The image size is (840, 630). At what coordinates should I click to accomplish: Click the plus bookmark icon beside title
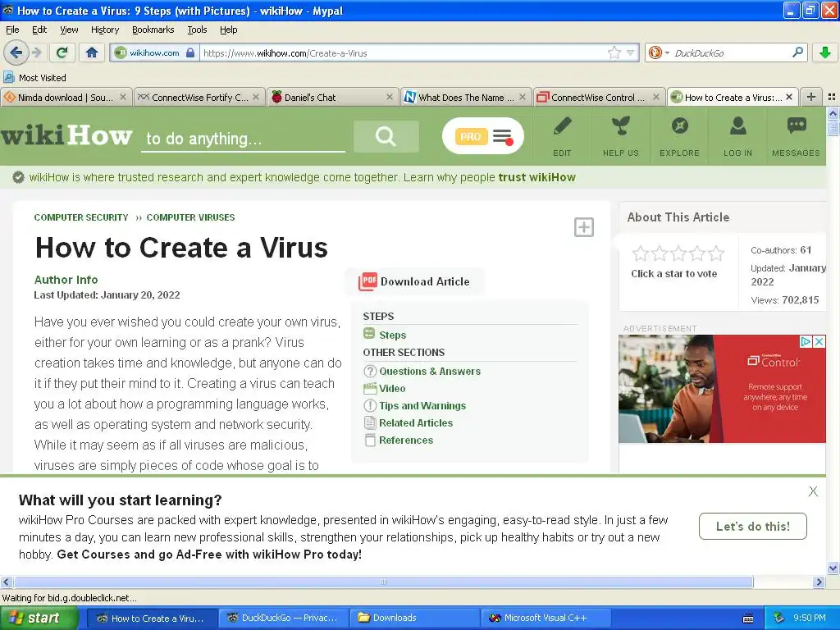[583, 227]
